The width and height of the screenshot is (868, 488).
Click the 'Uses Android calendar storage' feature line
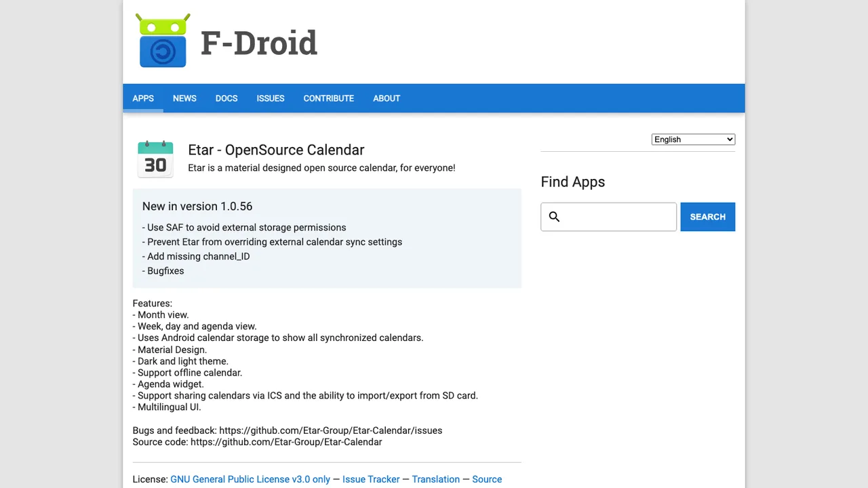pyautogui.click(x=278, y=338)
